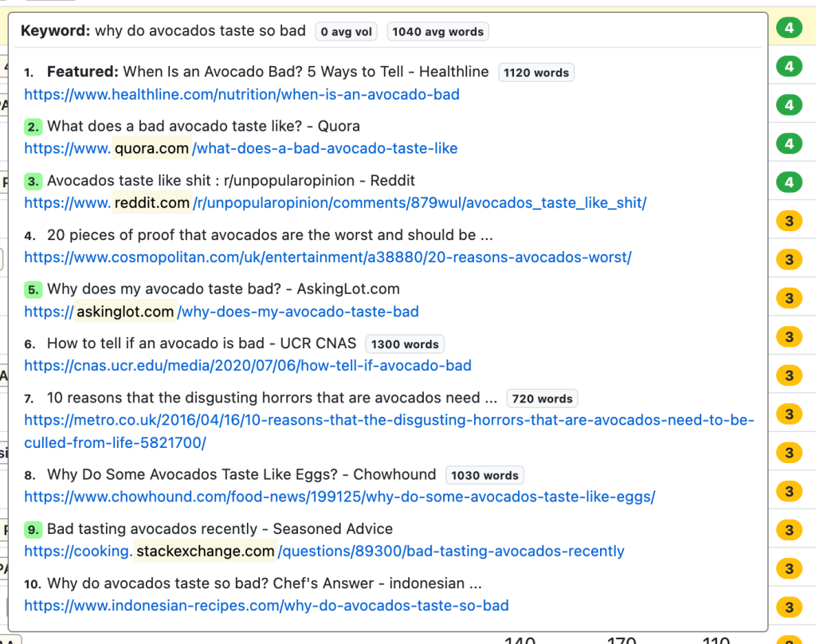
Task: Select the title '10 reasons that the disgusting horrors'
Action: coord(272,398)
